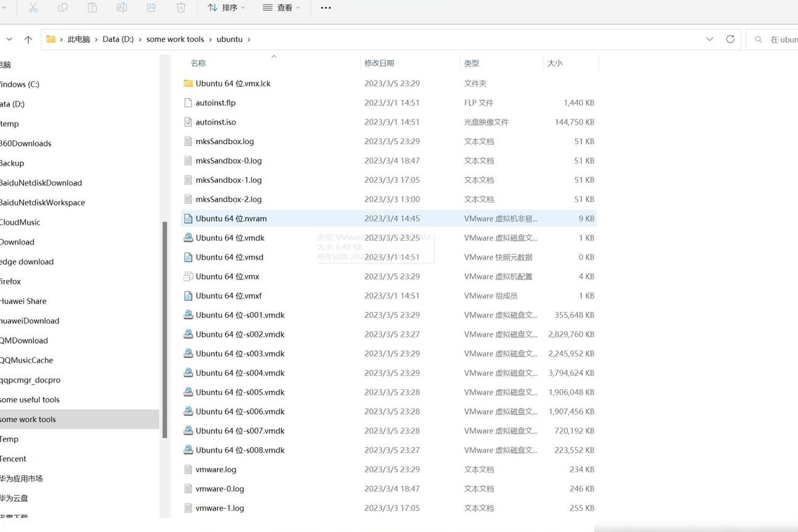
Task: Select the autoinst.iso disc image icon
Action: (x=188, y=122)
